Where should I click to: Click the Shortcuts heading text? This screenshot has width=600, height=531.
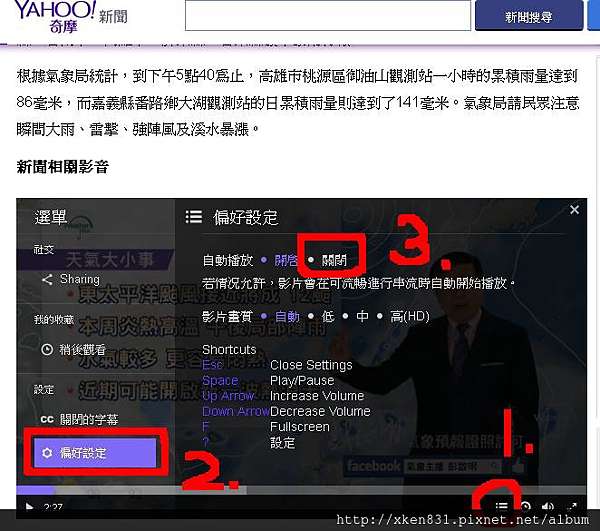[x=229, y=350]
